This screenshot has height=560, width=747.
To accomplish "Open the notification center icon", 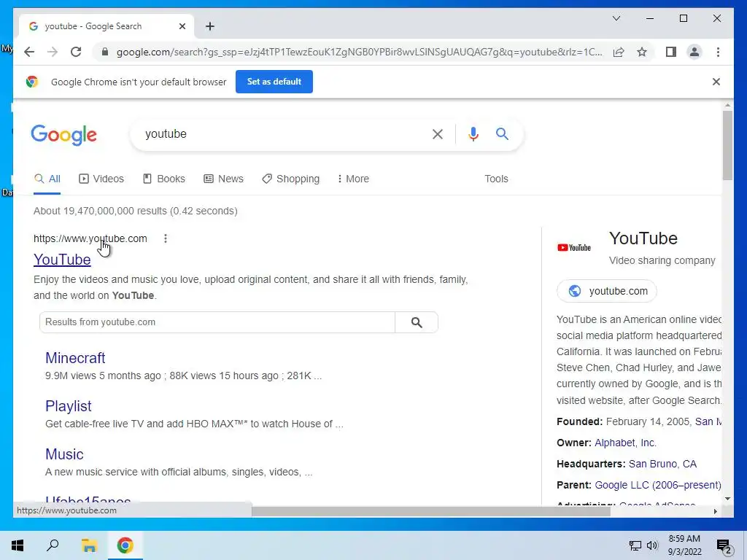I will coord(724,545).
